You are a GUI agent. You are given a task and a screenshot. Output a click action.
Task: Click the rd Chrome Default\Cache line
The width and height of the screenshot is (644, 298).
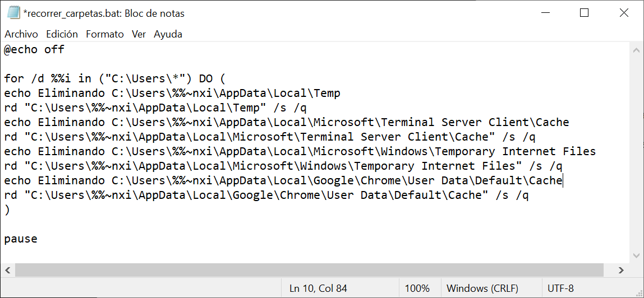coord(266,195)
